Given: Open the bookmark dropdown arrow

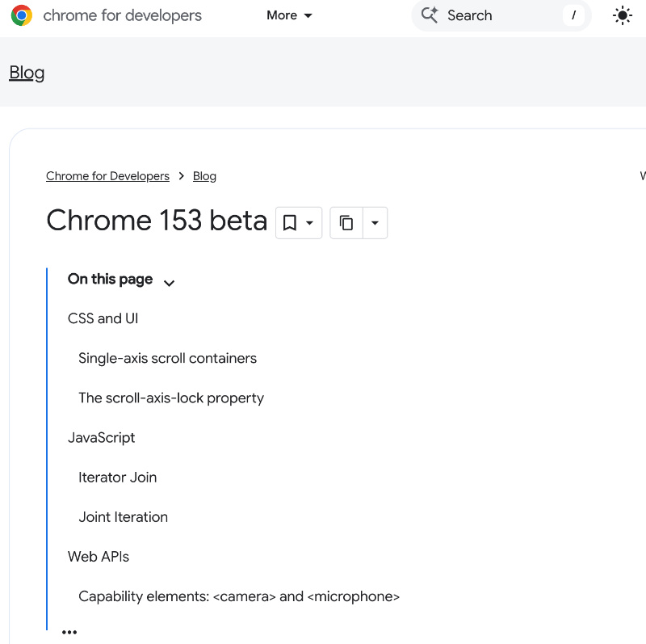Looking at the screenshot, I should pyautogui.click(x=310, y=223).
